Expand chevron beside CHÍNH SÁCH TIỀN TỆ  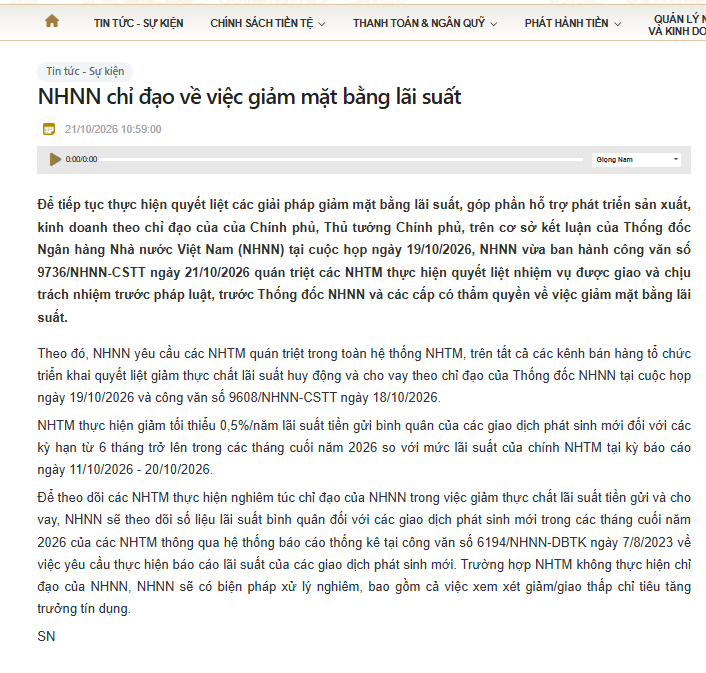coord(321,24)
